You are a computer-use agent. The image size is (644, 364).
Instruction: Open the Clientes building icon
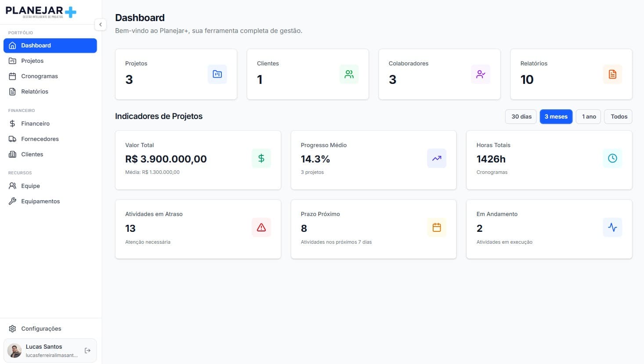13,154
